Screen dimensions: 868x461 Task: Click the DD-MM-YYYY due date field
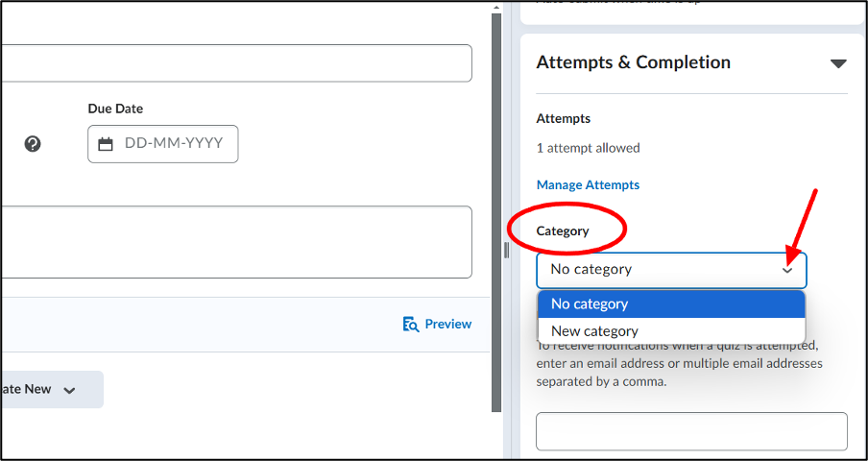pyautogui.click(x=163, y=144)
